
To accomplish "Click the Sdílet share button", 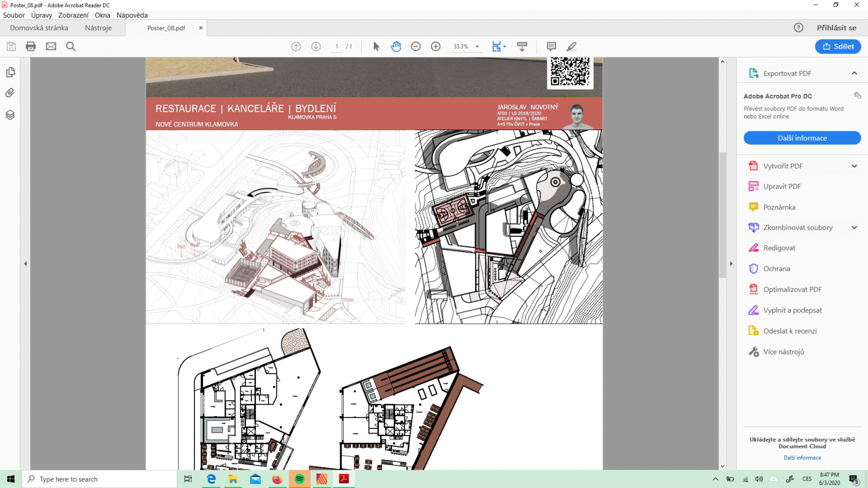I will pyautogui.click(x=838, y=46).
